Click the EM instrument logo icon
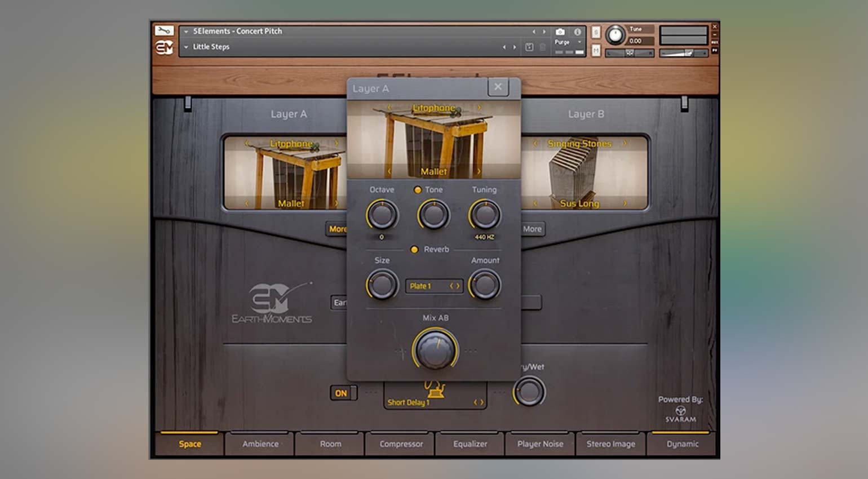 (164, 48)
